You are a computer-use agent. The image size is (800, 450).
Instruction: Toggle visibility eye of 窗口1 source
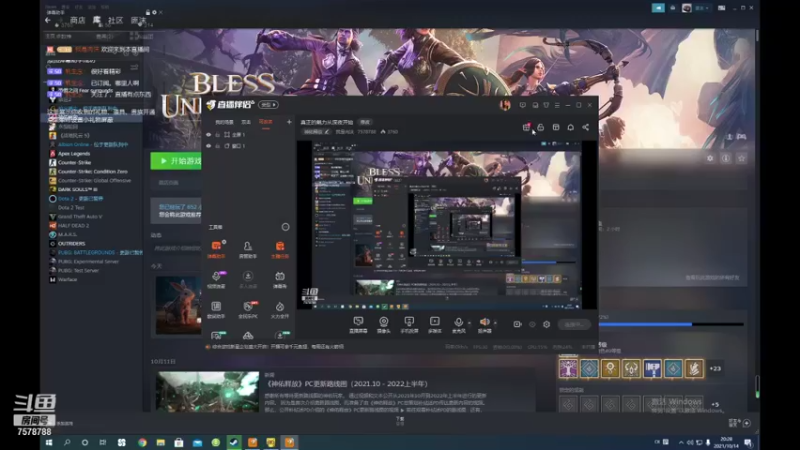(208, 146)
